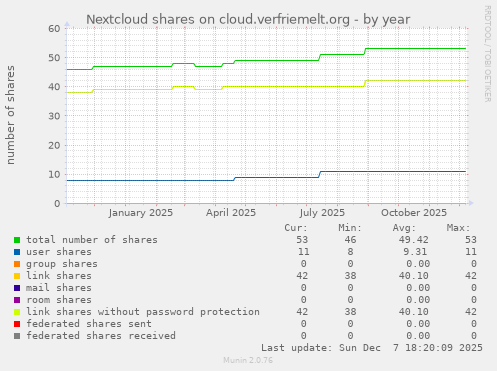Image resolution: width=497 pixels, height=371 pixels.
Task: Click the y-axis tick label 50
Action: tap(54, 58)
